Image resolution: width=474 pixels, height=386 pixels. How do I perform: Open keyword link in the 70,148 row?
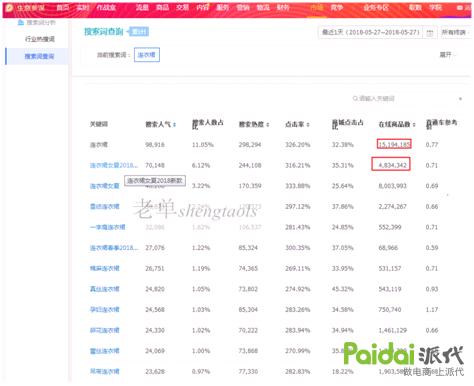[114, 165]
